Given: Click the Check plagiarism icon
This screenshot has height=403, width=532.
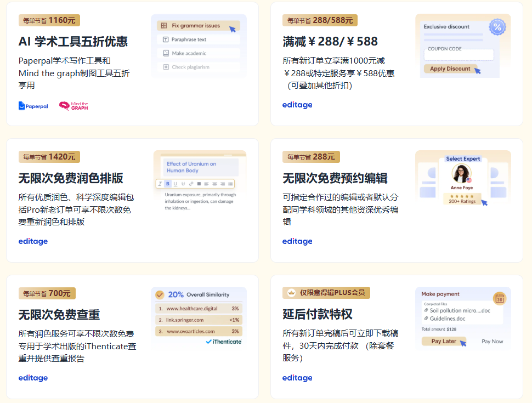Looking at the screenshot, I should point(166,67).
